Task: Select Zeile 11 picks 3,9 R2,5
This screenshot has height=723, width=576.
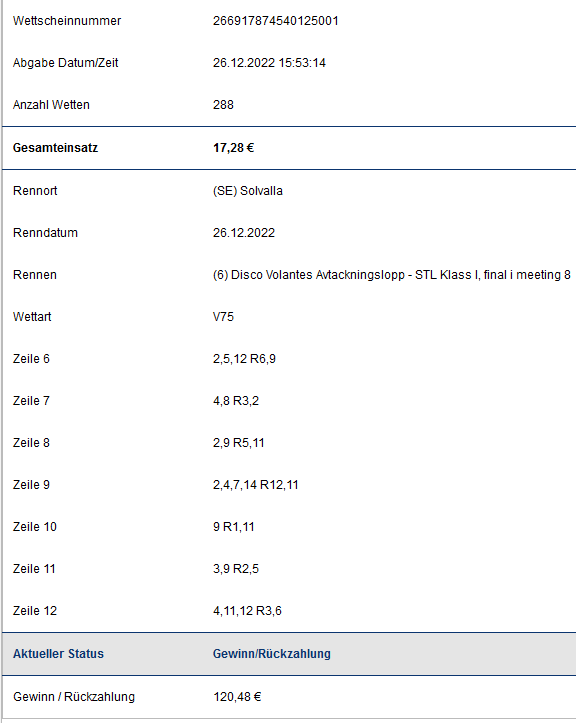Action: (x=236, y=569)
